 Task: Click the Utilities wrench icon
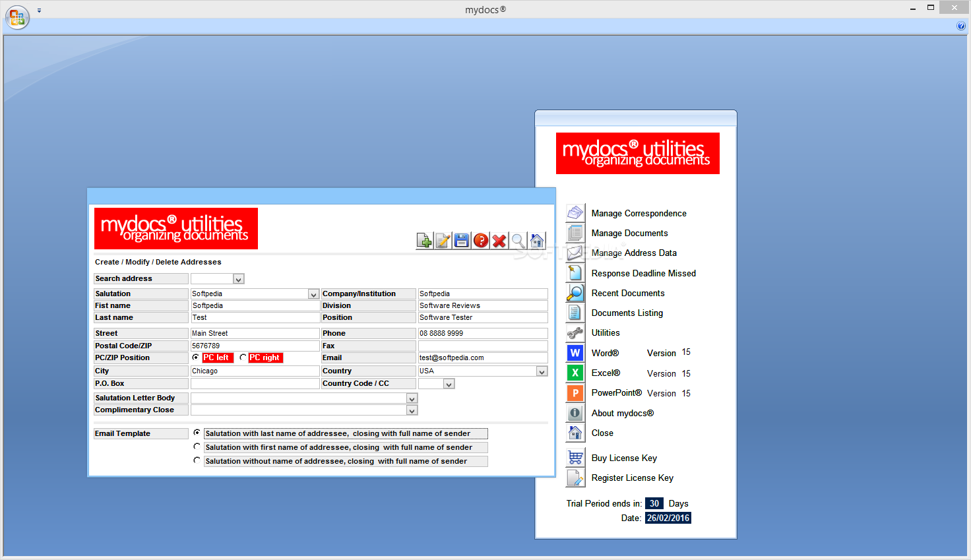[575, 333]
